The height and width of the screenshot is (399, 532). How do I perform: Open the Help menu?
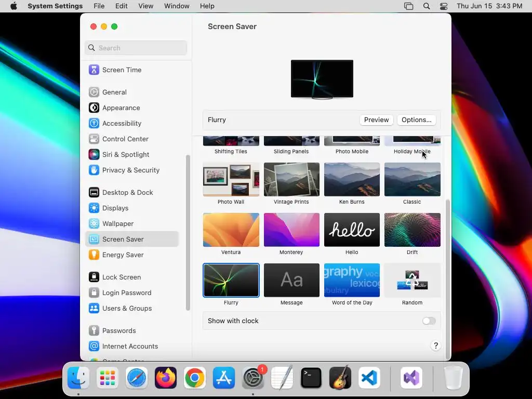[207, 6]
